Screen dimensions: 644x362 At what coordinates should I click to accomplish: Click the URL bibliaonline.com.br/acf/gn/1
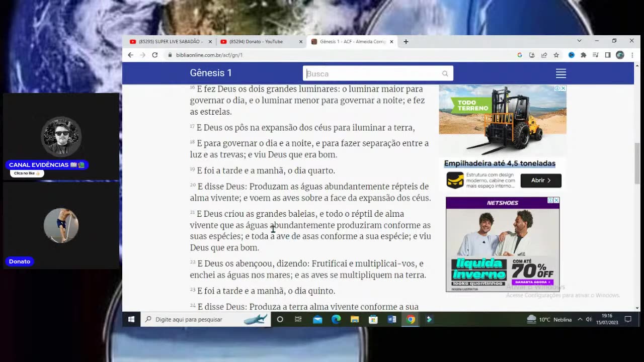209,55
